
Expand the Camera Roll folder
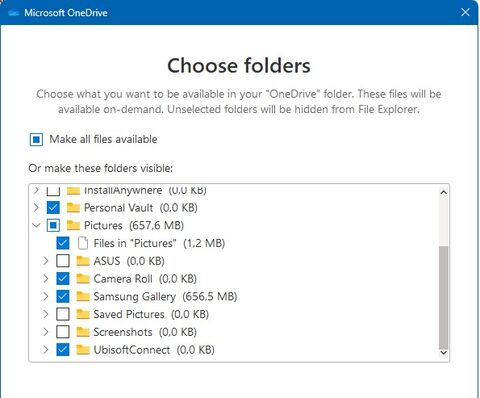point(46,278)
